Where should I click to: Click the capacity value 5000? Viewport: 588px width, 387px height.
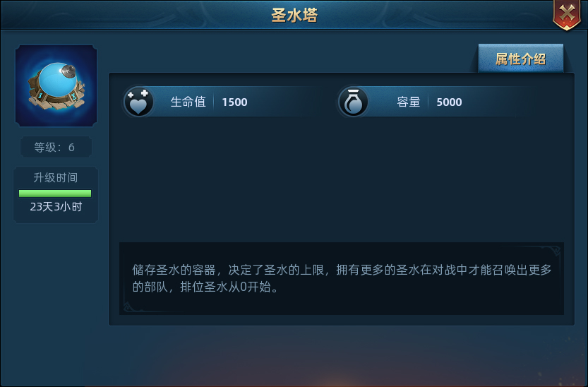pos(449,102)
